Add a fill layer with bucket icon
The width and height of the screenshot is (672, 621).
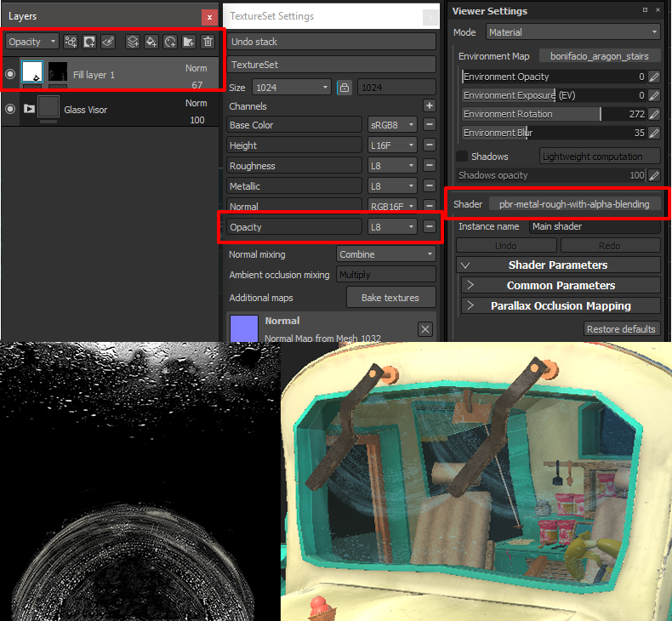(151, 42)
